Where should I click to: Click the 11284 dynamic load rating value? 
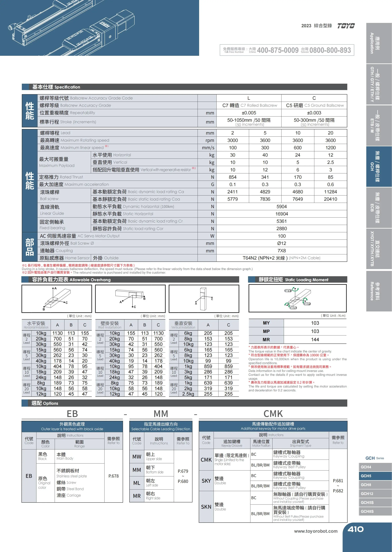coord(330,192)
